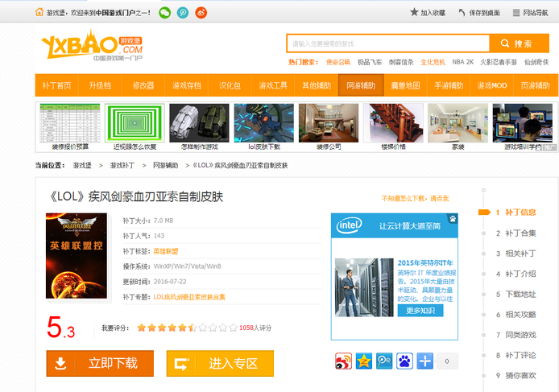Open the 汉化包 nav tab
This screenshot has width=559, height=392.
point(230,85)
